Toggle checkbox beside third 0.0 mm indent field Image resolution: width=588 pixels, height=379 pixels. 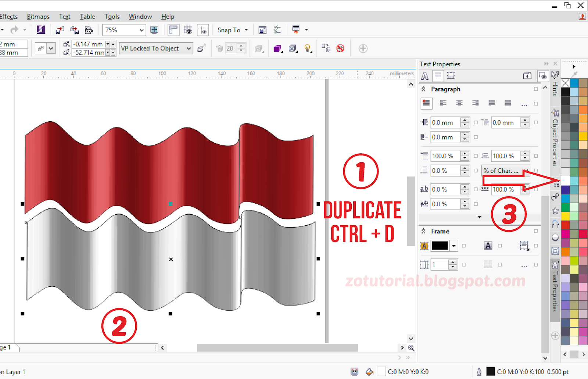[x=476, y=137]
